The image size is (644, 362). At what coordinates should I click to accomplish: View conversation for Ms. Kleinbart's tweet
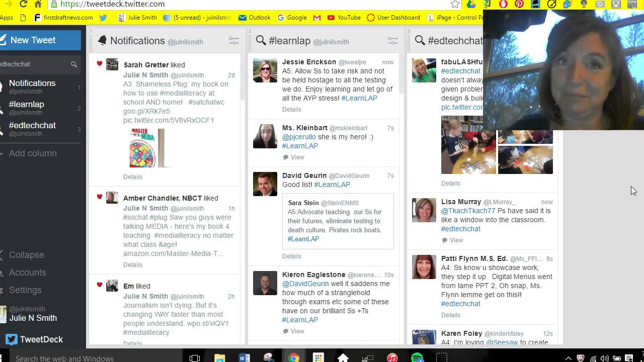(294, 157)
